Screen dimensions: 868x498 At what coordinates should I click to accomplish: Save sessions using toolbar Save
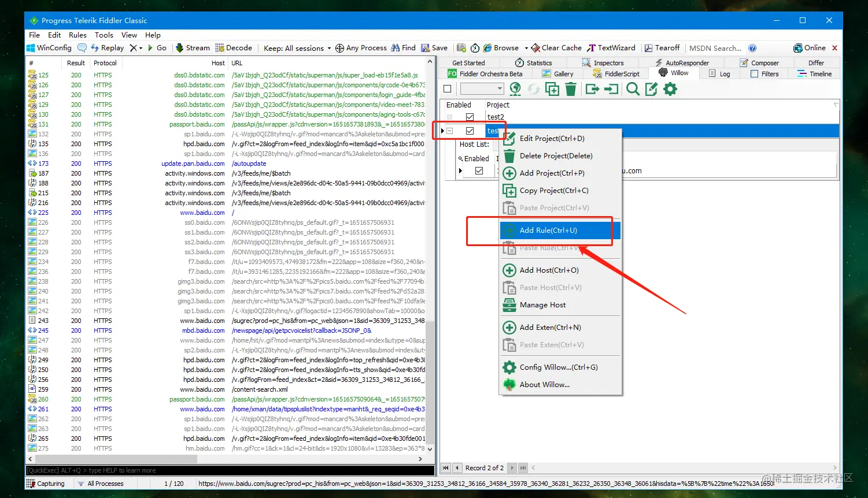pyautogui.click(x=434, y=48)
